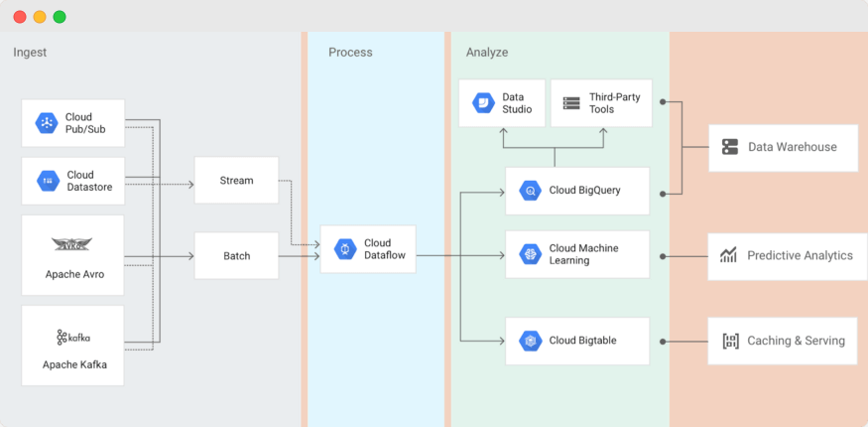Click the Cloud BigQuery hexagon icon

[531, 191]
